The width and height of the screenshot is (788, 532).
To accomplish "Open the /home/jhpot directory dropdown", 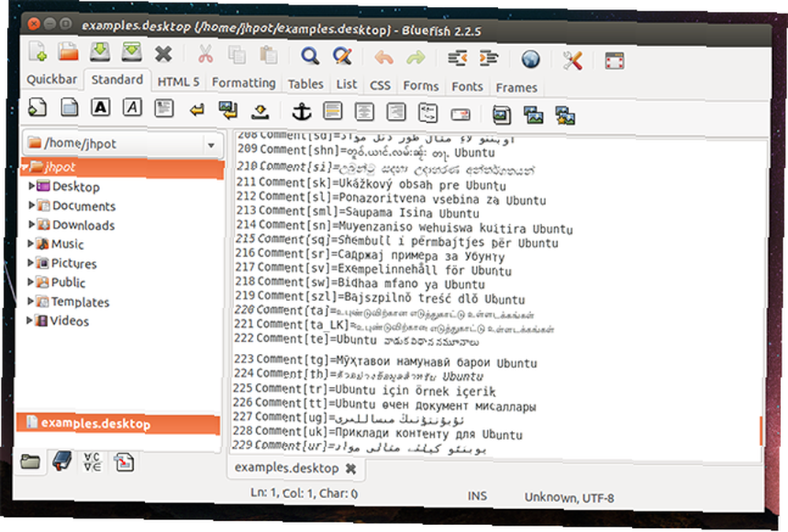I will point(211,145).
